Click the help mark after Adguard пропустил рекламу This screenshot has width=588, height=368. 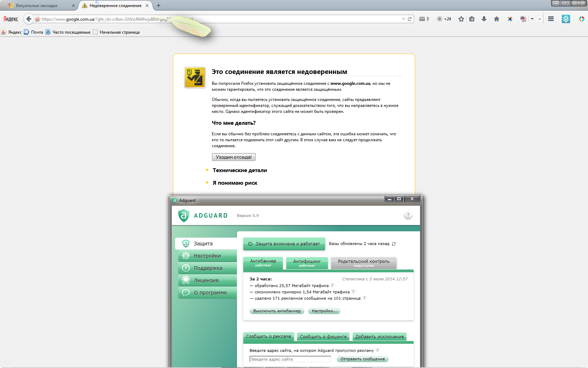(x=378, y=350)
